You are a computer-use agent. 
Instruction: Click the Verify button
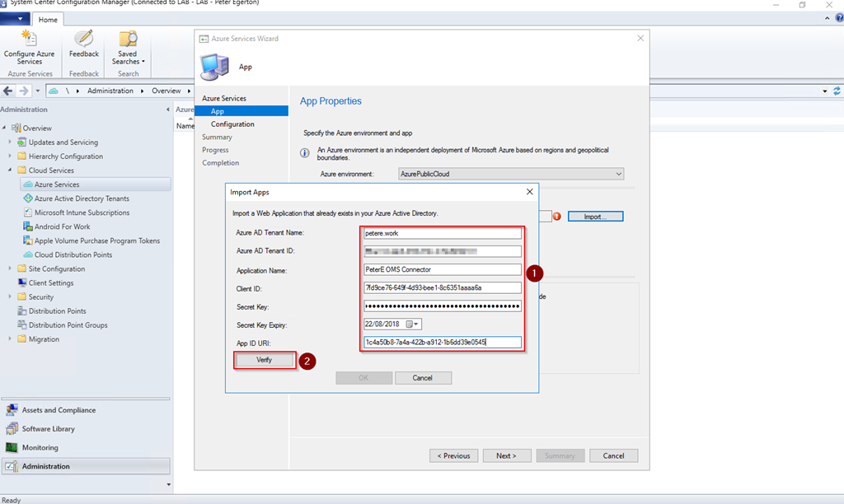(x=264, y=360)
